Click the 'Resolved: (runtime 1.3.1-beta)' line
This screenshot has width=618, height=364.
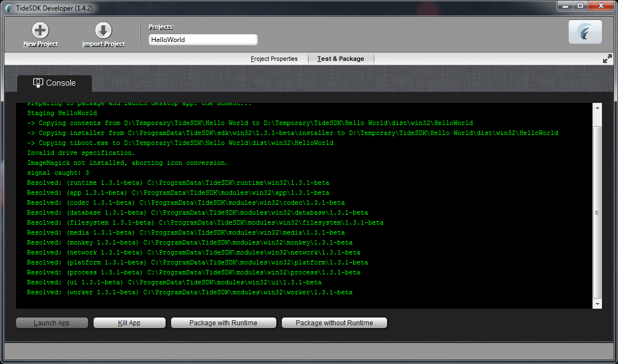coord(178,183)
